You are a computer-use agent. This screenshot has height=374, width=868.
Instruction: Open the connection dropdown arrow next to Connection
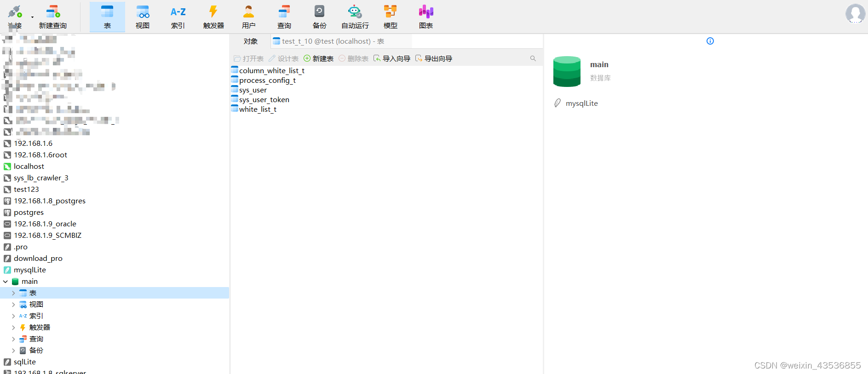32,17
